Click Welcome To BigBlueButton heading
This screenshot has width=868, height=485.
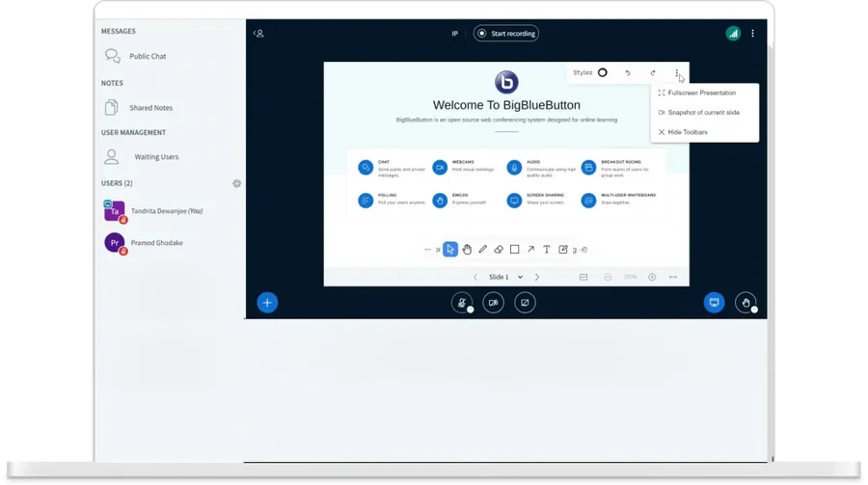click(x=506, y=105)
